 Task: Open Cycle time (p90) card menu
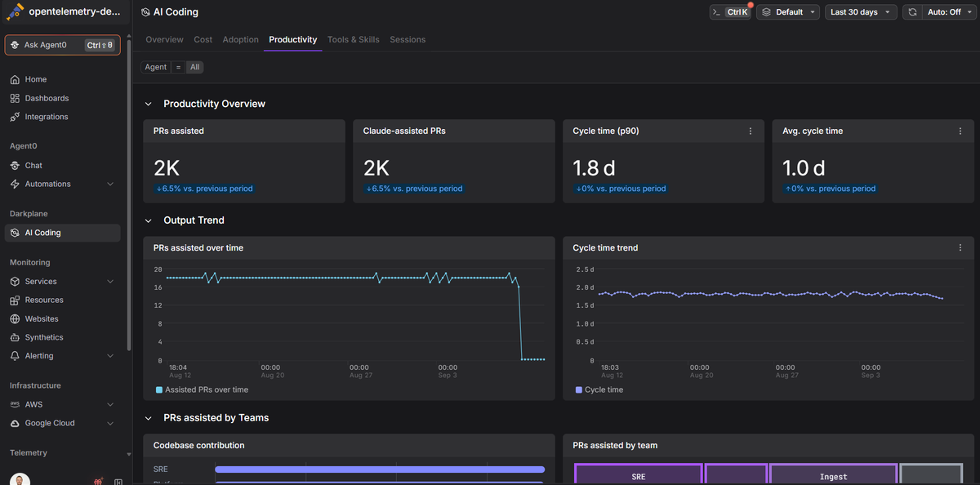pos(751,131)
